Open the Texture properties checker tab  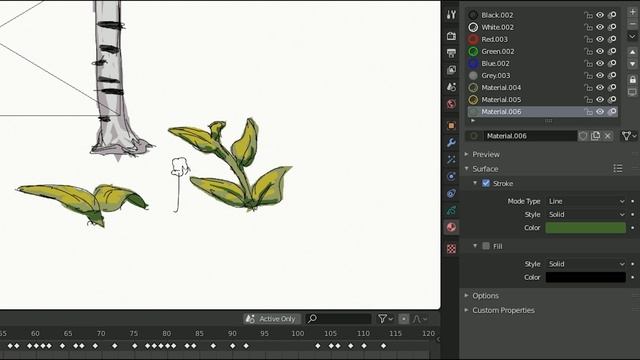tap(451, 249)
